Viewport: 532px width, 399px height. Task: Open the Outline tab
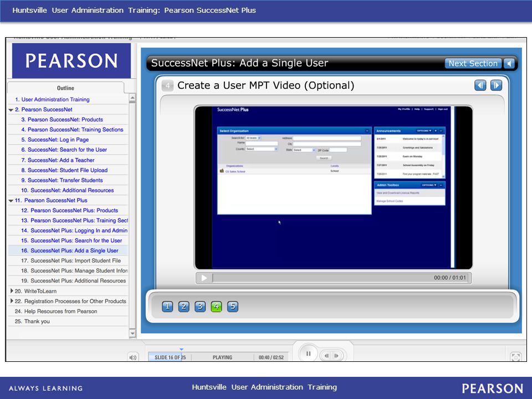[65, 88]
